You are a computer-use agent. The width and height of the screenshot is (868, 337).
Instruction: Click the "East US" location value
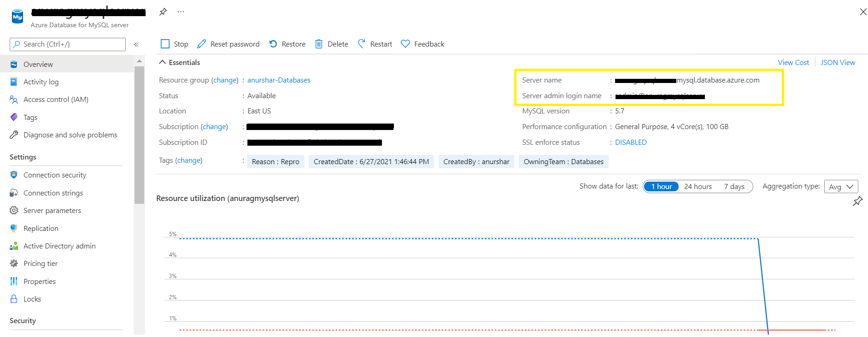(x=259, y=111)
